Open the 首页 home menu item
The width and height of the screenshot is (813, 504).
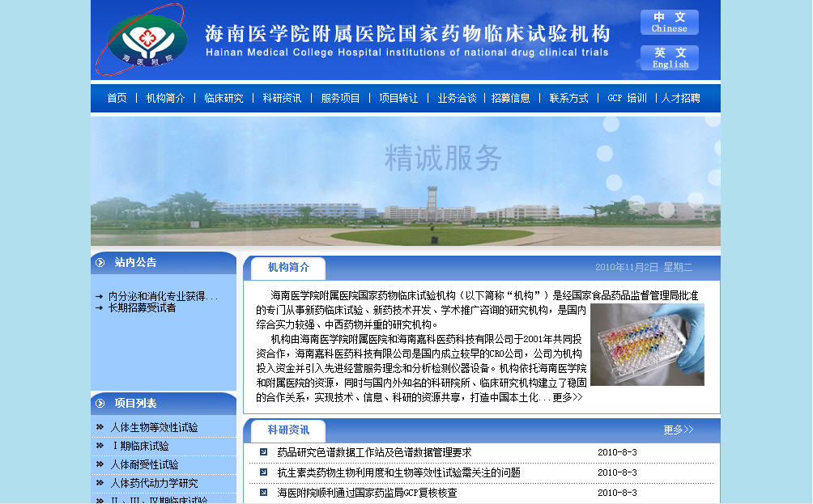pos(117,98)
